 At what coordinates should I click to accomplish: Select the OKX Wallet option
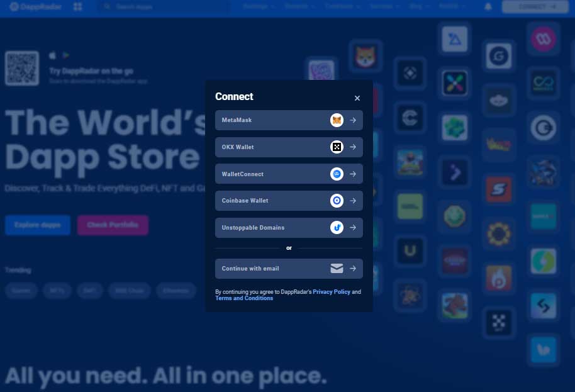click(x=289, y=147)
